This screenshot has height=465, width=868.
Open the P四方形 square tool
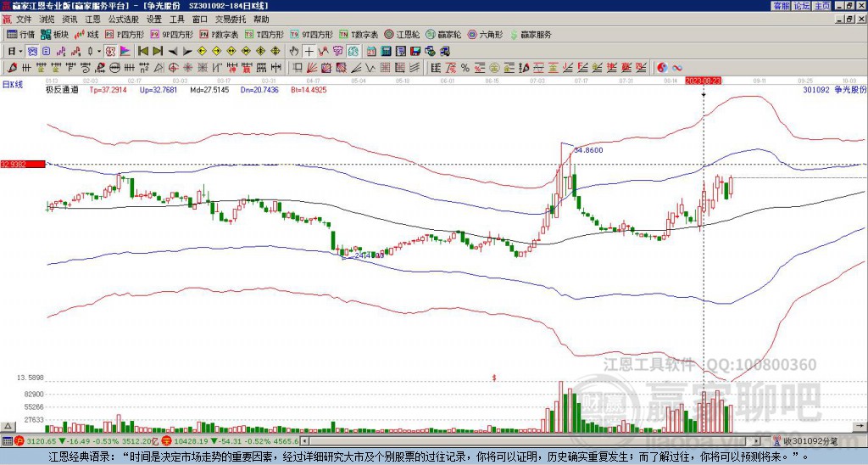(x=125, y=34)
